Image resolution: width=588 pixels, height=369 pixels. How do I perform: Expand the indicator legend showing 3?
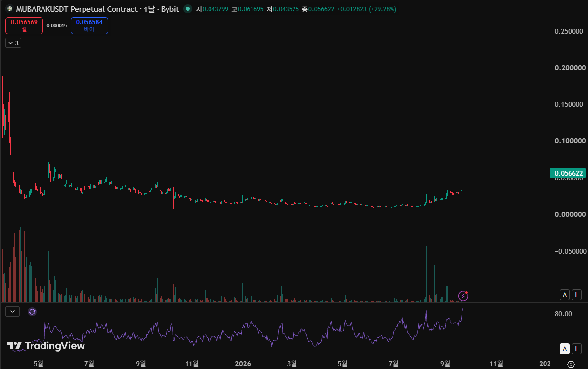13,43
